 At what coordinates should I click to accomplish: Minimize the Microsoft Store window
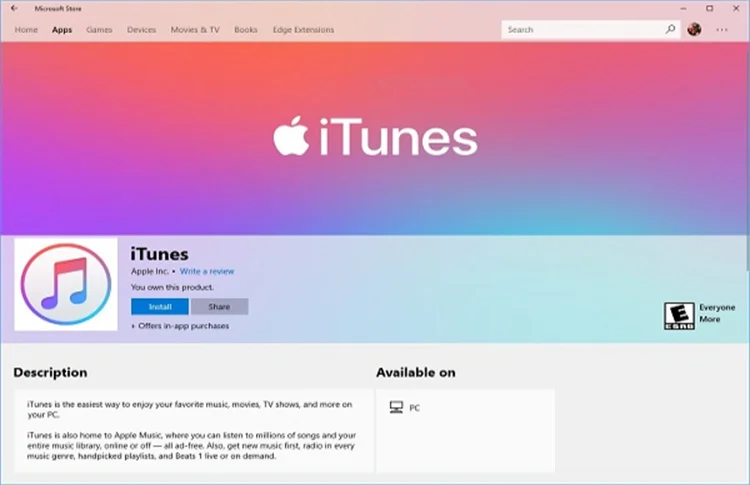click(x=683, y=8)
